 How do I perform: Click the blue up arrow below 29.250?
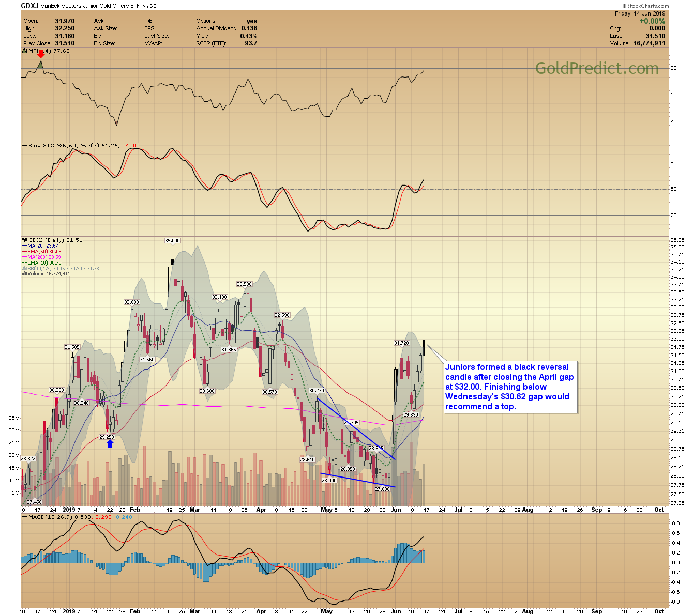tap(110, 443)
